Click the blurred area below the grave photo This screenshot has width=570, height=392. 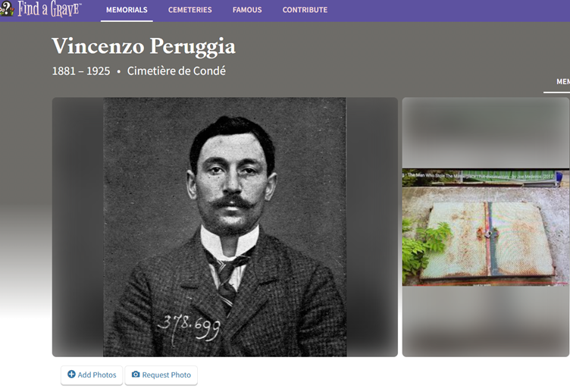(486, 321)
